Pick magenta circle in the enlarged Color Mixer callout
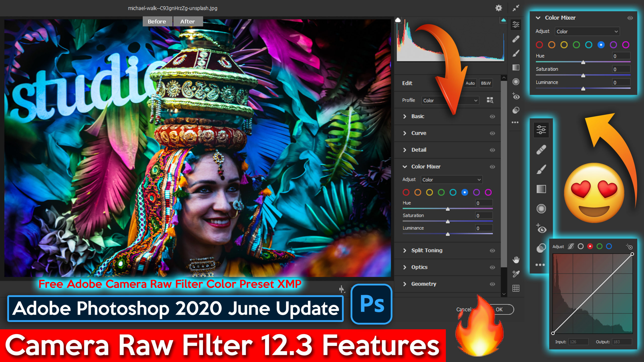The image size is (644, 362). (x=626, y=45)
